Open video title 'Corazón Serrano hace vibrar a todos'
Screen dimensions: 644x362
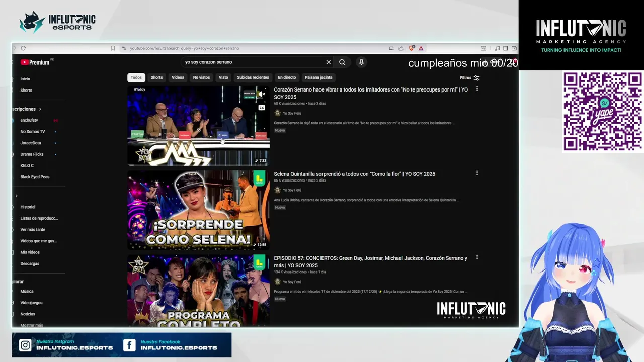coord(371,93)
